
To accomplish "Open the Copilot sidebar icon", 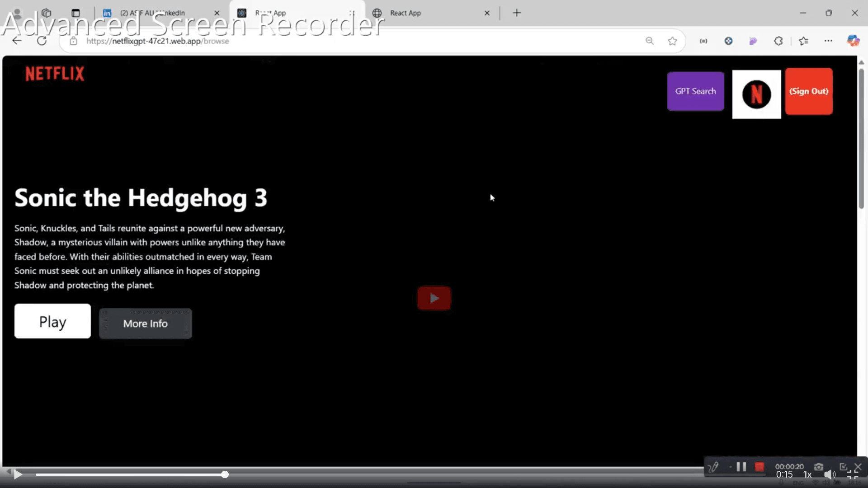I will coord(853,41).
